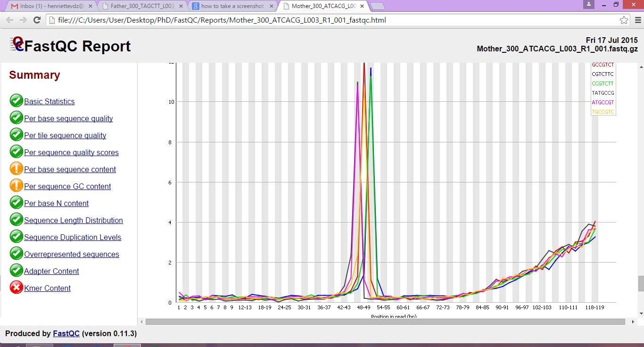Screen dimensions: 644x347
Task: Click the x-axis label '48-49'
Action: tap(363, 307)
